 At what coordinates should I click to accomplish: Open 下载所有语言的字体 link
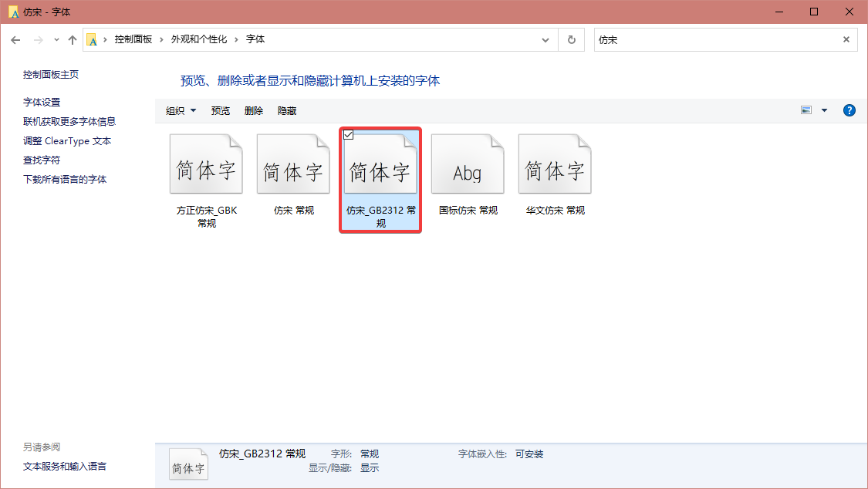(x=63, y=178)
